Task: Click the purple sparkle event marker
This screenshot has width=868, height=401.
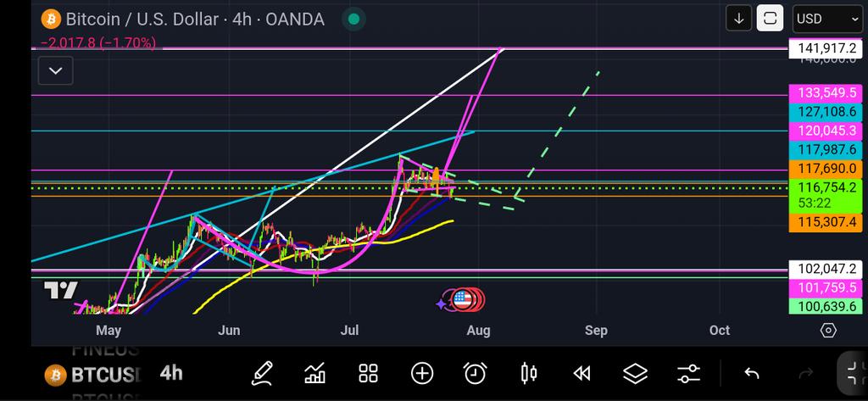Action: (x=442, y=304)
